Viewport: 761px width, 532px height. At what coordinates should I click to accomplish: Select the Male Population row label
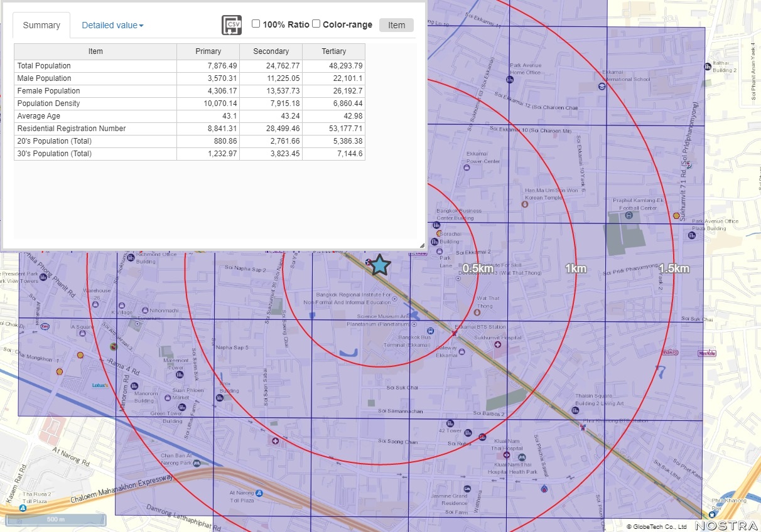tap(44, 78)
